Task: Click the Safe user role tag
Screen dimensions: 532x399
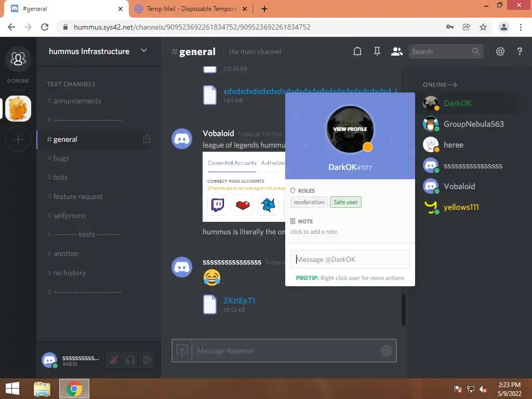Action: [345, 202]
